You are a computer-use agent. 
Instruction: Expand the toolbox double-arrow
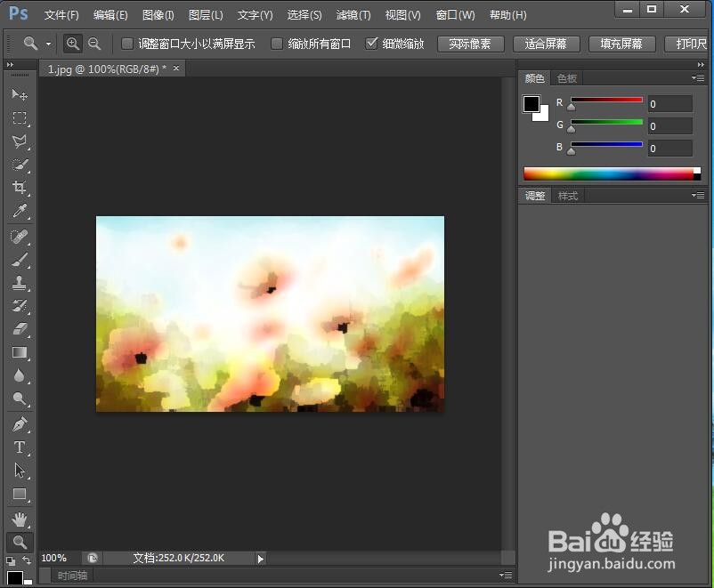point(10,65)
